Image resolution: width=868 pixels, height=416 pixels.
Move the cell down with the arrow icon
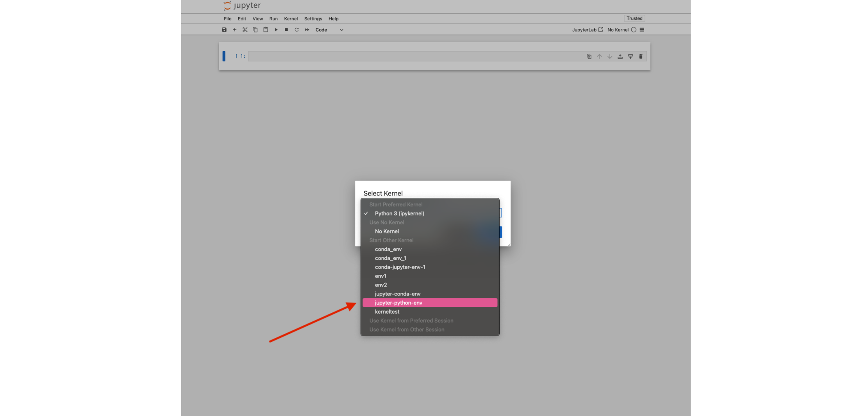610,57
